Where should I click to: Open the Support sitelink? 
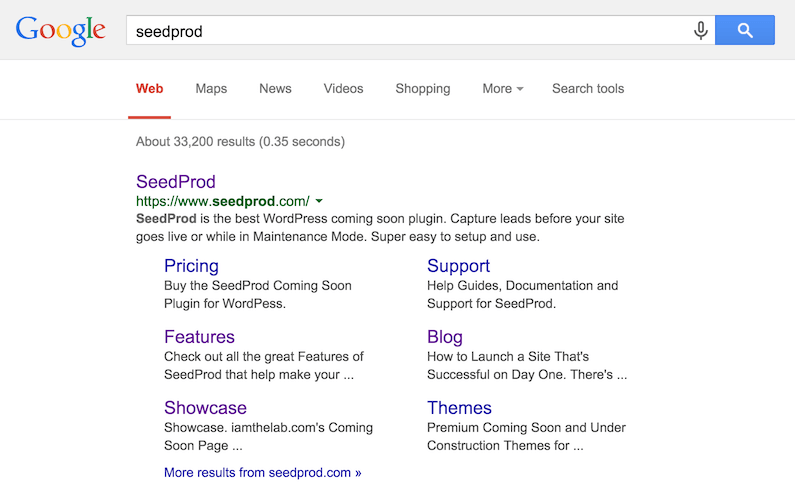[458, 266]
